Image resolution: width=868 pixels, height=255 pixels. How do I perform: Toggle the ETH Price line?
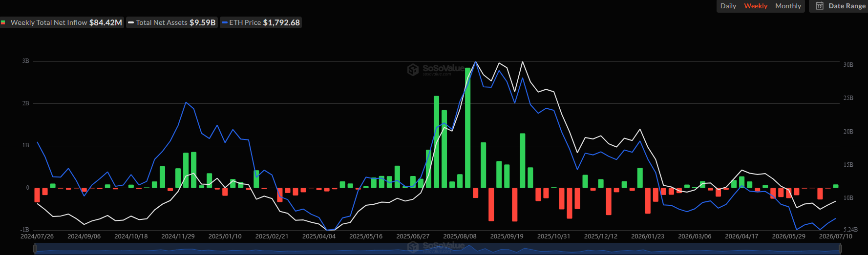[x=261, y=22]
